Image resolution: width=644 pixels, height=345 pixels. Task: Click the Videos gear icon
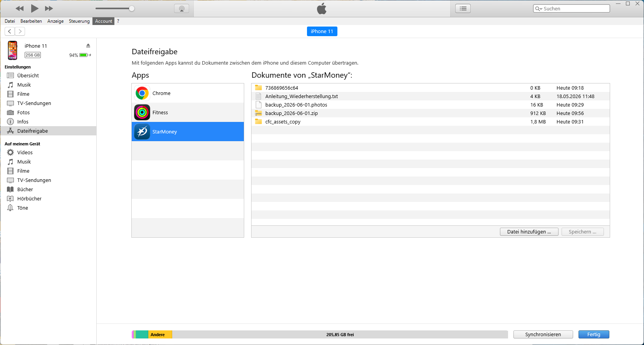pyautogui.click(x=10, y=152)
